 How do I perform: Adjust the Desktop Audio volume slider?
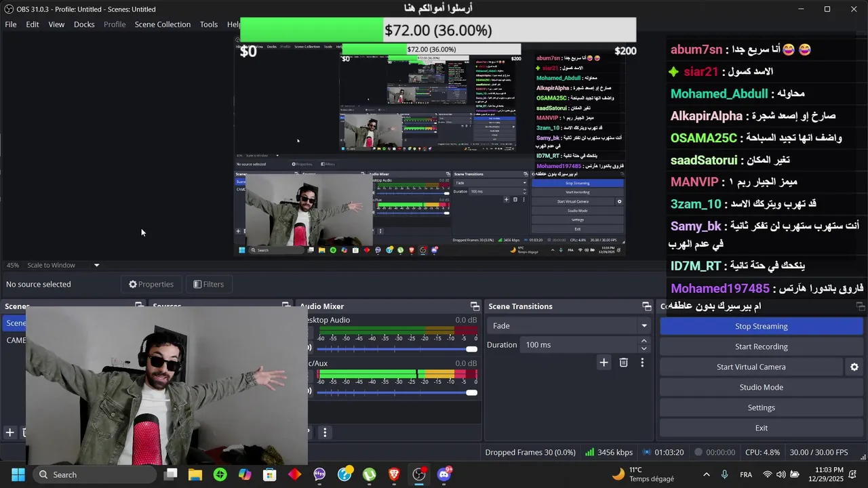(397, 349)
